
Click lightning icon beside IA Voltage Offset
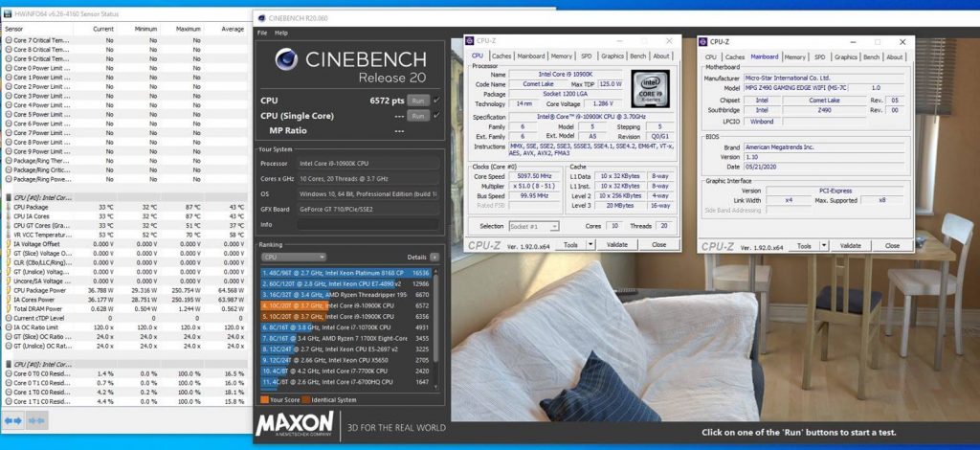[x=8, y=244]
